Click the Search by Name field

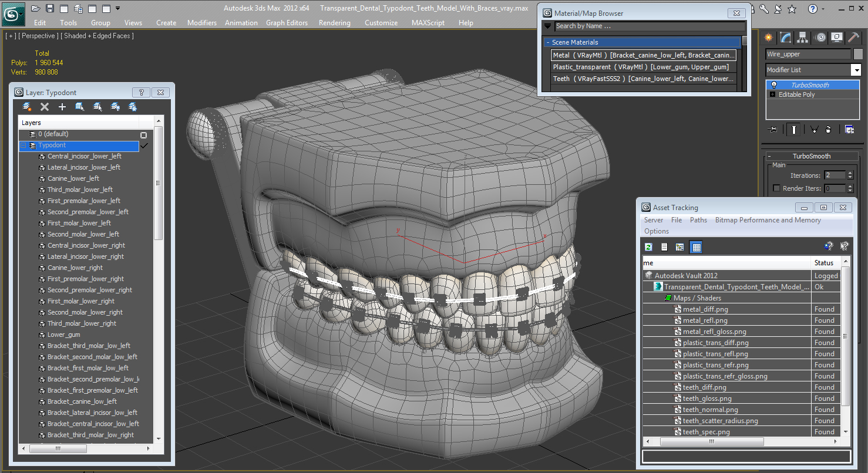[x=650, y=26]
